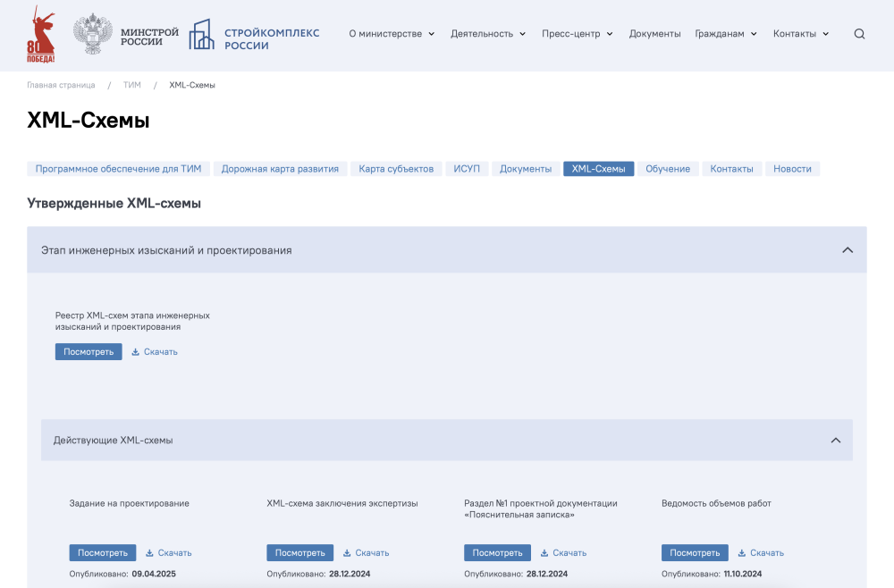Image resolution: width=894 pixels, height=588 pixels.
Task: Click download icon for реестр XML-схем
Action: click(x=134, y=351)
